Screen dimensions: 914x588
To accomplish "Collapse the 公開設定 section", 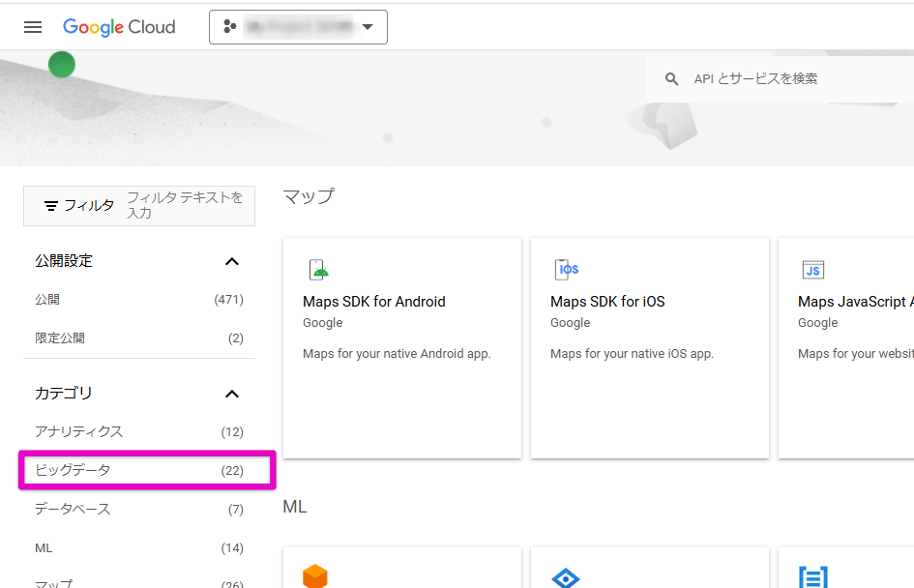I will click(x=232, y=261).
